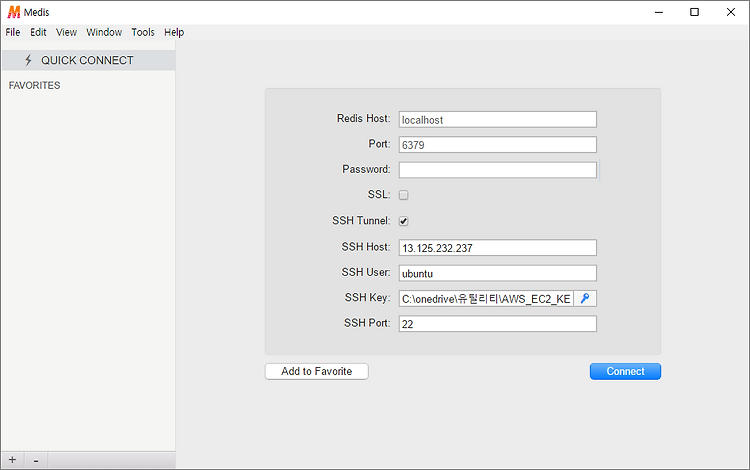Remove a favorite with the minus button
This screenshot has width=750, height=470.
36,460
